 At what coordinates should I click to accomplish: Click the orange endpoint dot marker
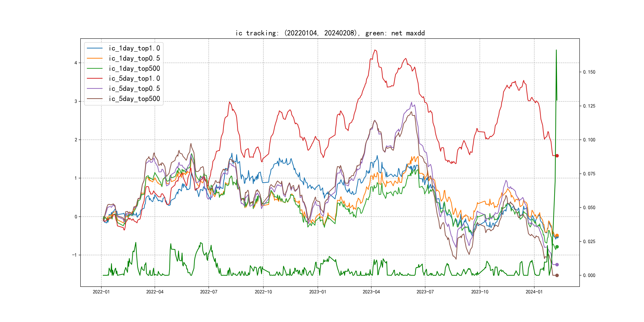(557, 235)
